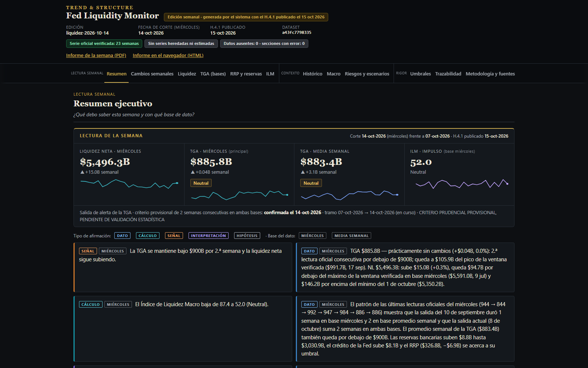
Task: Open the Liquidez tab
Action: click(187, 74)
